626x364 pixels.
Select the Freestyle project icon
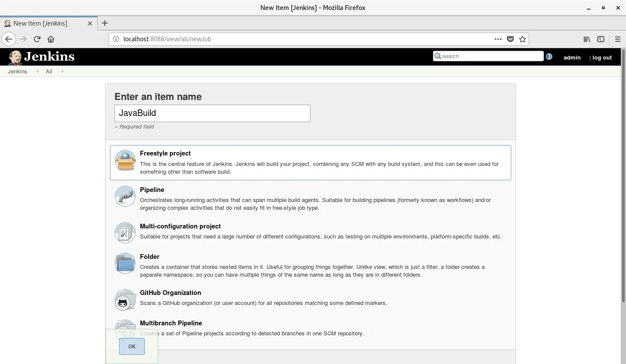click(x=125, y=161)
